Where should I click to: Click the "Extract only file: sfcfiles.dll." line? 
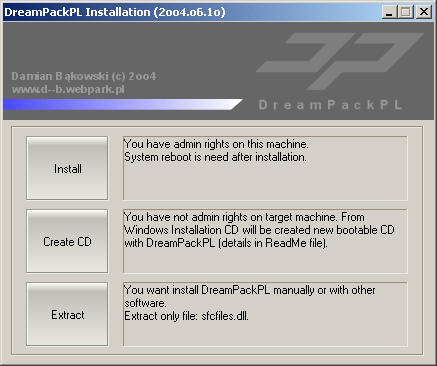[x=186, y=316]
